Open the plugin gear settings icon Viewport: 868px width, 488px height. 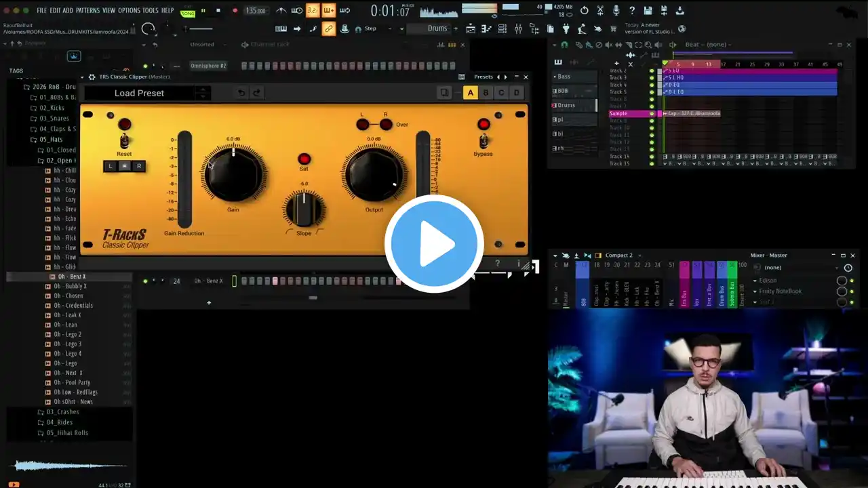92,77
